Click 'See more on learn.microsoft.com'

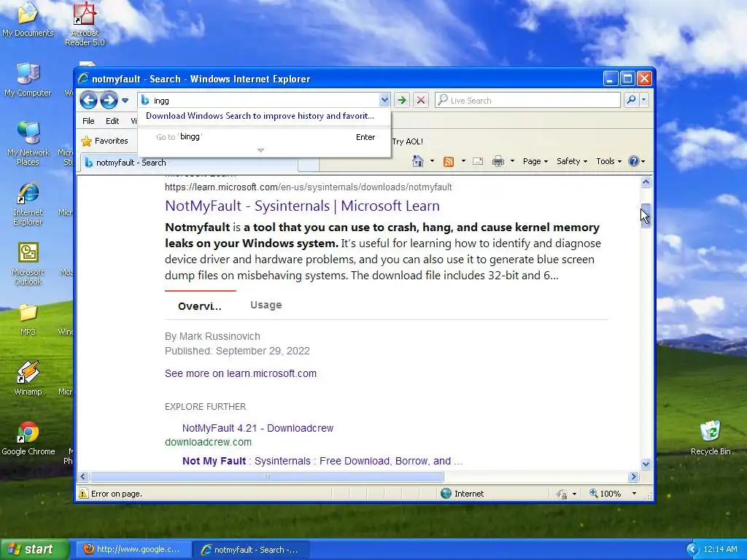pos(241,373)
